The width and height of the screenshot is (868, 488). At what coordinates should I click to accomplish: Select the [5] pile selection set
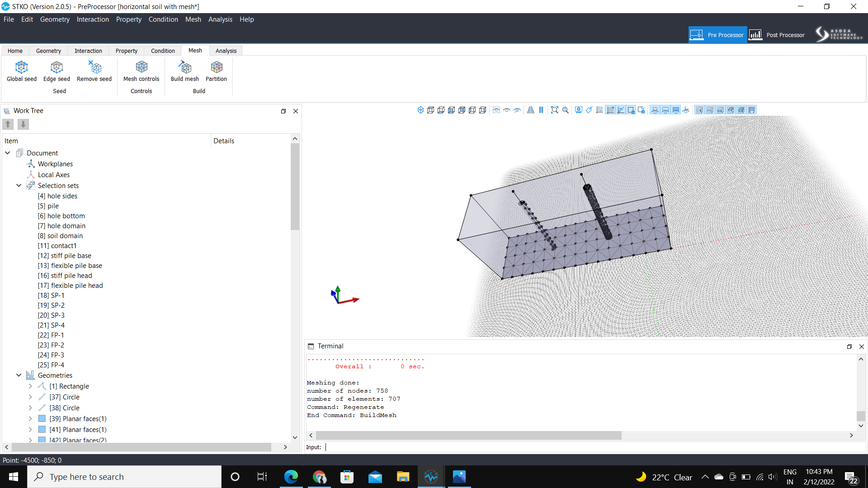48,206
